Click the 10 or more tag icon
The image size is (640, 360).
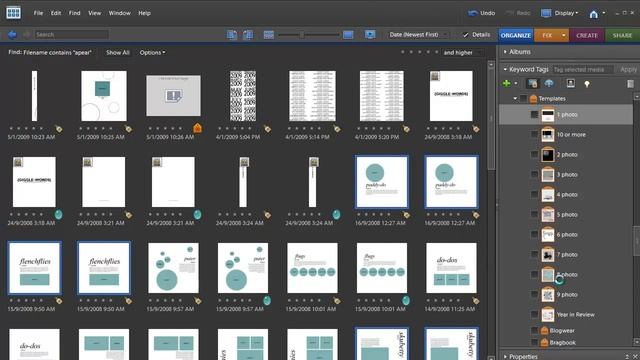(547, 134)
